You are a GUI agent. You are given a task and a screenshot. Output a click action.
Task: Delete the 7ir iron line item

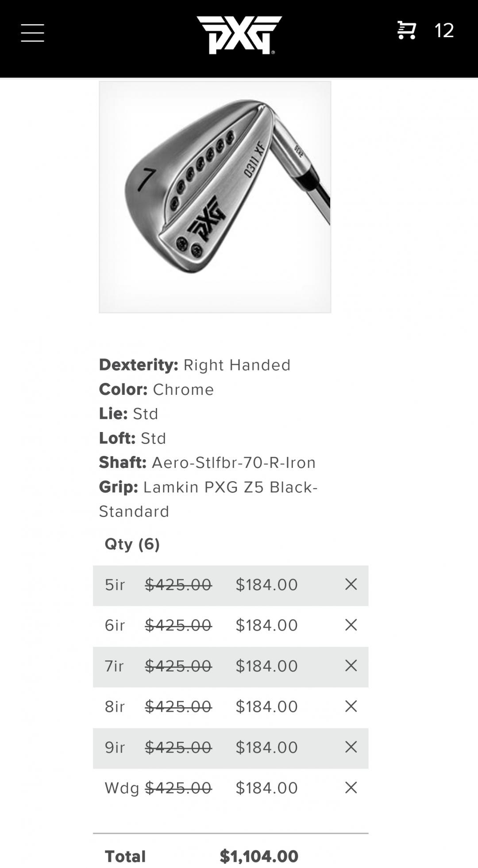coord(351,666)
